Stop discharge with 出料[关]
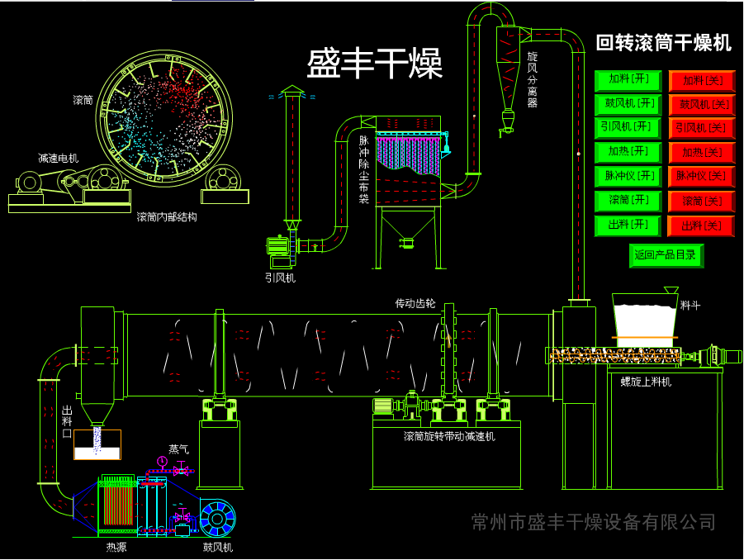Viewport: 744px width, 560px height. (701, 225)
